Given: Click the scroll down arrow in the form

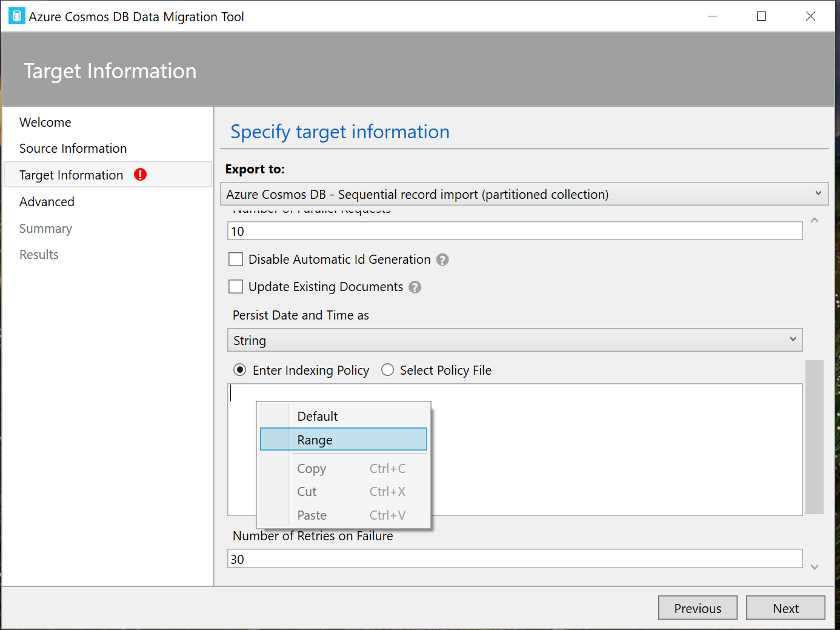Looking at the screenshot, I should pyautogui.click(x=815, y=567).
